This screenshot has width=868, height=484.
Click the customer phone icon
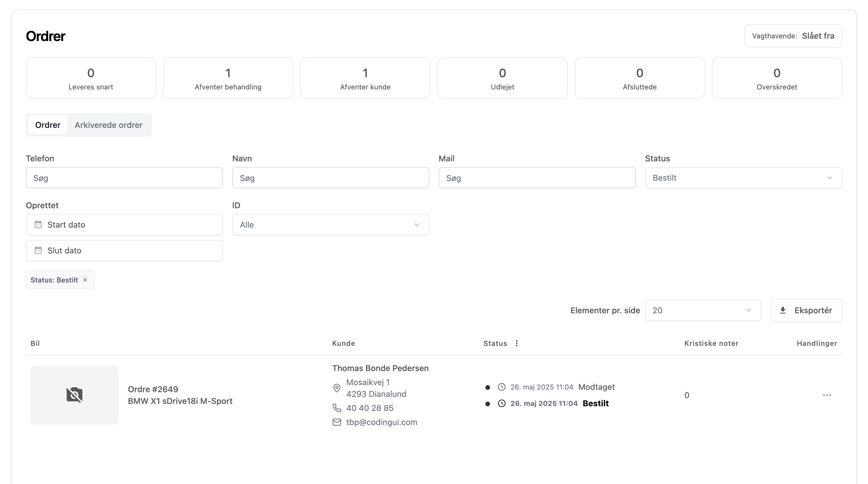tap(337, 408)
